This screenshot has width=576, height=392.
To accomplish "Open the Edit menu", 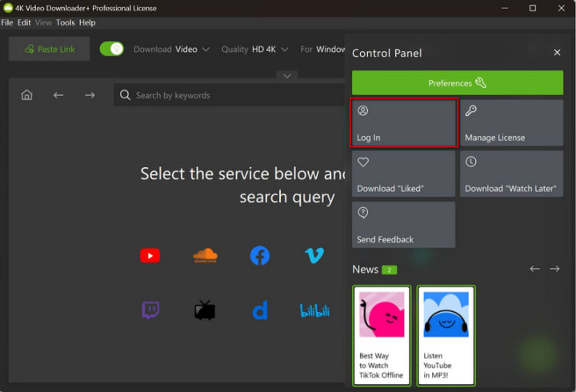I will coord(24,22).
